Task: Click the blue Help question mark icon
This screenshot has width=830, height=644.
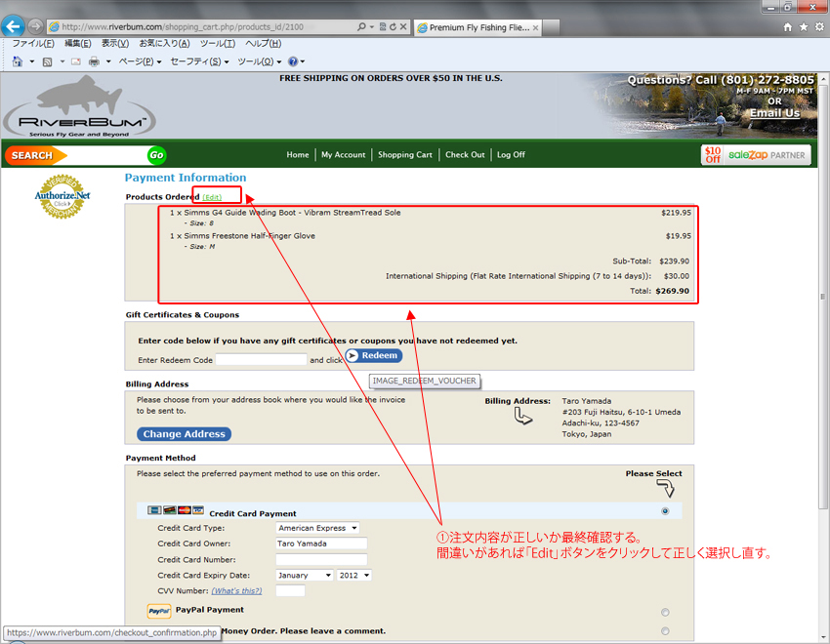Action: [293, 61]
